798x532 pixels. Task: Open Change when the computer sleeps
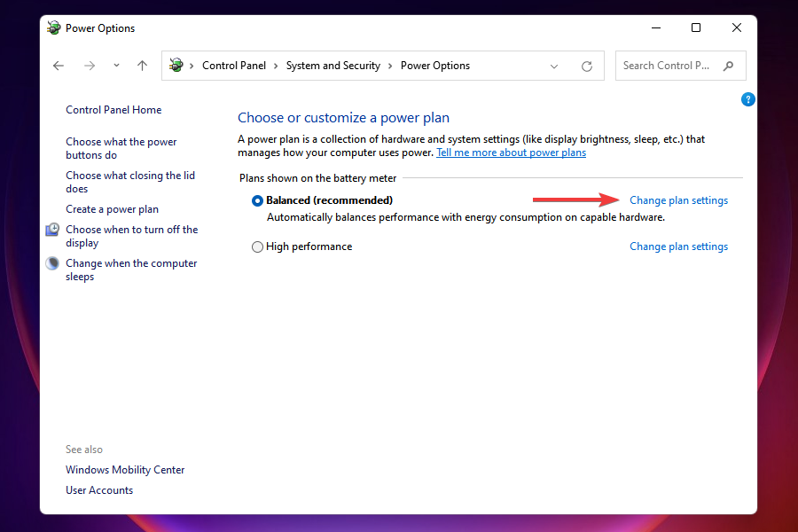[x=131, y=270]
